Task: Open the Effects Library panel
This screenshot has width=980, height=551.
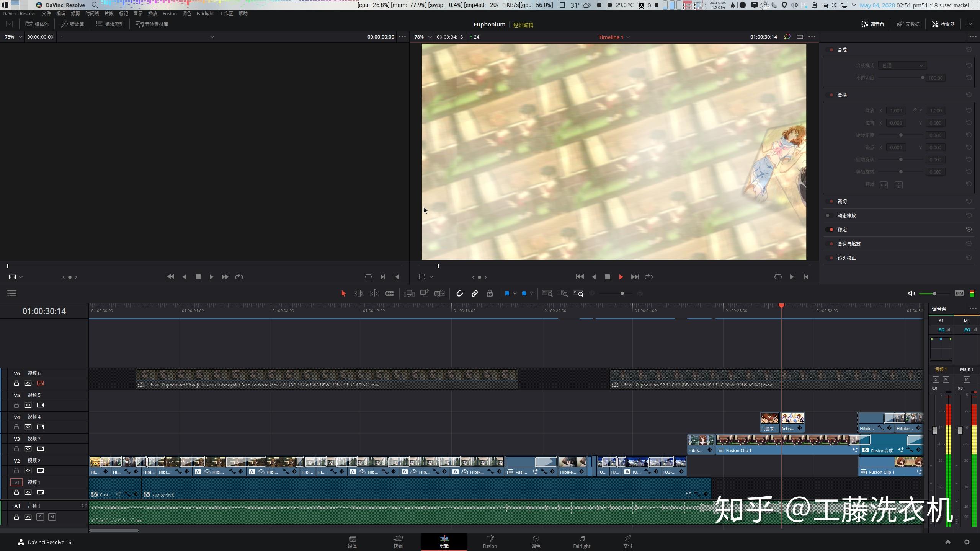Action: pyautogui.click(x=72, y=24)
